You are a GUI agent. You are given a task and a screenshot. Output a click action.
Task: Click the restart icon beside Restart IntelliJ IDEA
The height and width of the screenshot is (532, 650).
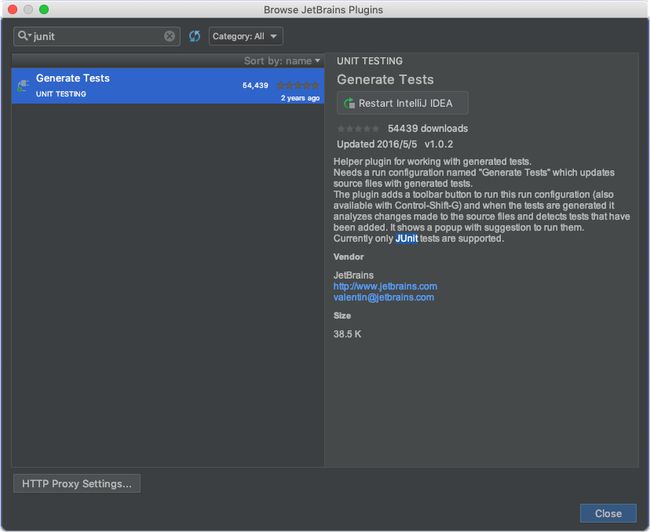click(x=349, y=103)
